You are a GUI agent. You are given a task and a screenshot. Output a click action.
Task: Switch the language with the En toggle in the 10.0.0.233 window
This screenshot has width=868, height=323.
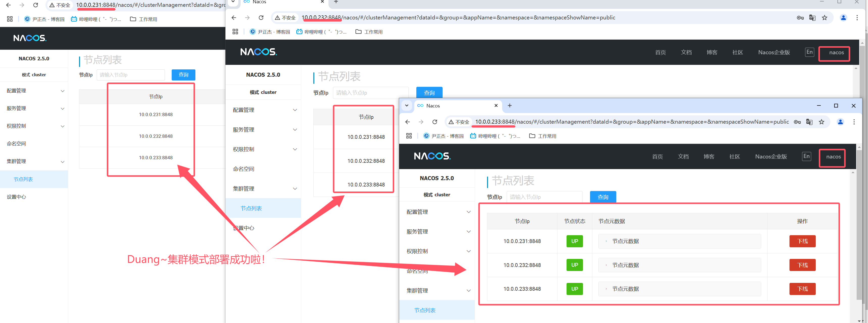point(806,156)
